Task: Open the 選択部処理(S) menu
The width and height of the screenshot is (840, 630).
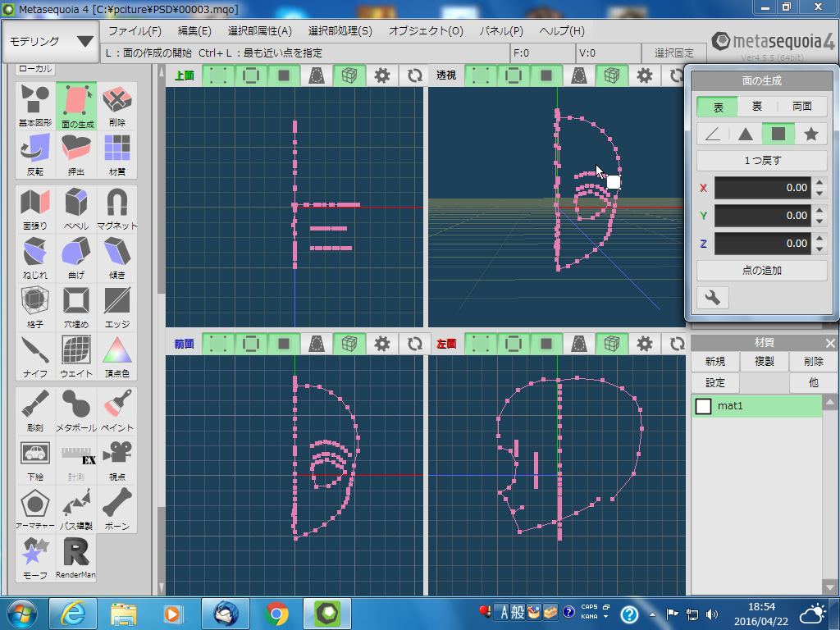Action: [x=340, y=31]
